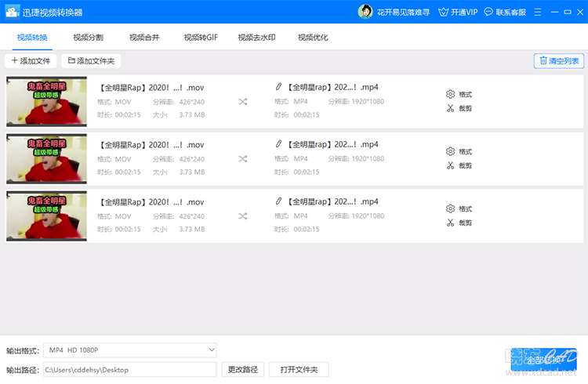Click username 花开易见落难寻
This screenshot has width=588, height=384.
[x=403, y=13]
